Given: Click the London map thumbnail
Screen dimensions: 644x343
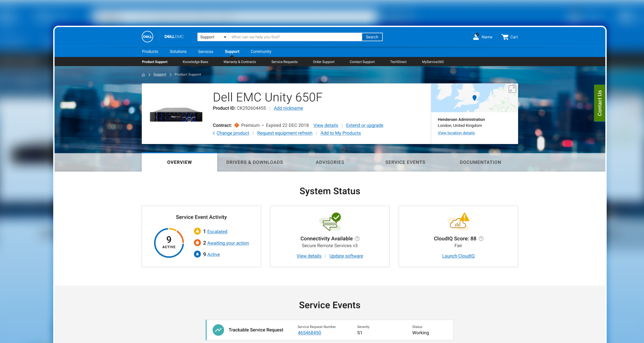Looking at the screenshot, I should 474,98.
